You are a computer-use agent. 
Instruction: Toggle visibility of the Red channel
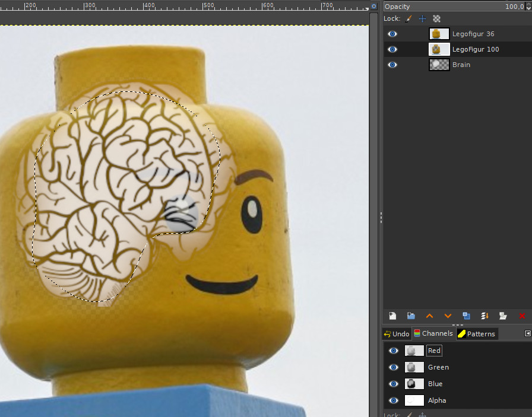pyautogui.click(x=394, y=351)
